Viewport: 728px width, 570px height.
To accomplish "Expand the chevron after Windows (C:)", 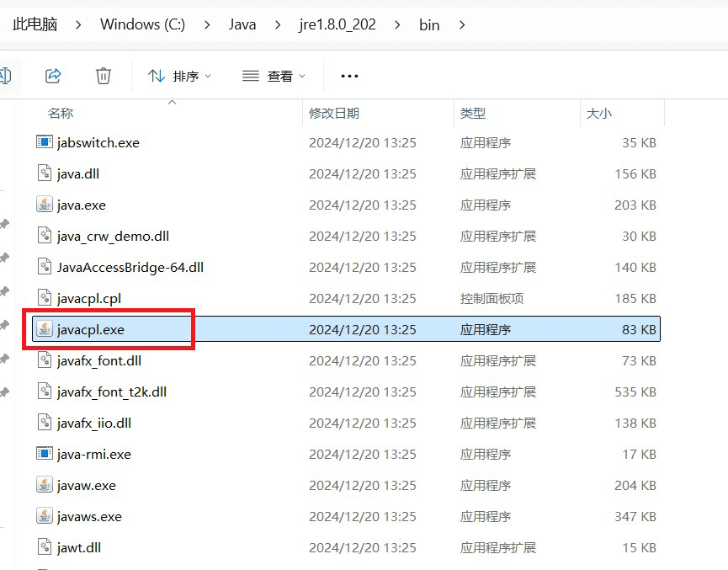I will (207, 24).
